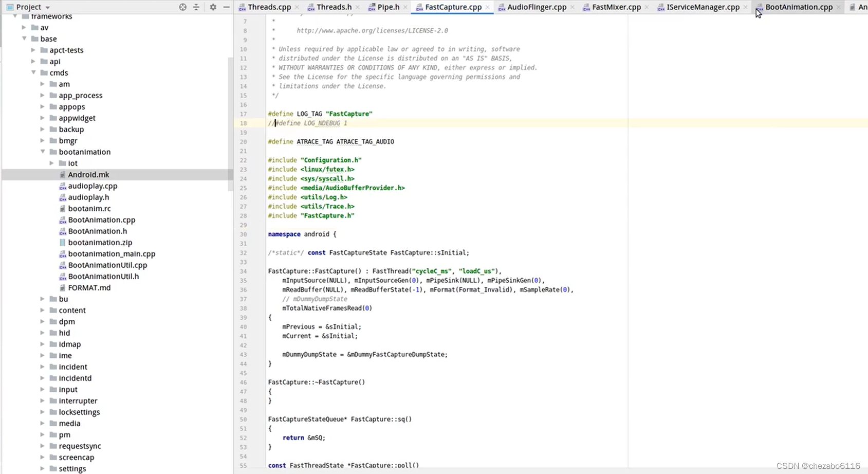The image size is (868, 474).
Task: Expand the apct-tests folder
Action: pos(33,50)
